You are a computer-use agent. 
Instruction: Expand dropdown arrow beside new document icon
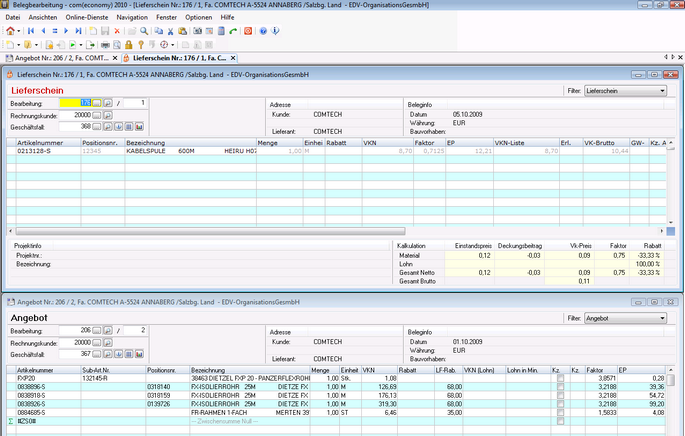tap(18, 45)
